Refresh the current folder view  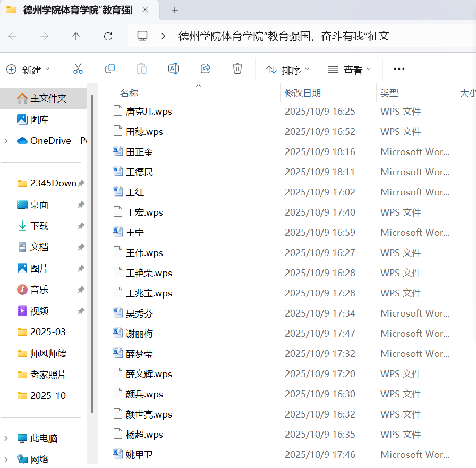[108, 36]
